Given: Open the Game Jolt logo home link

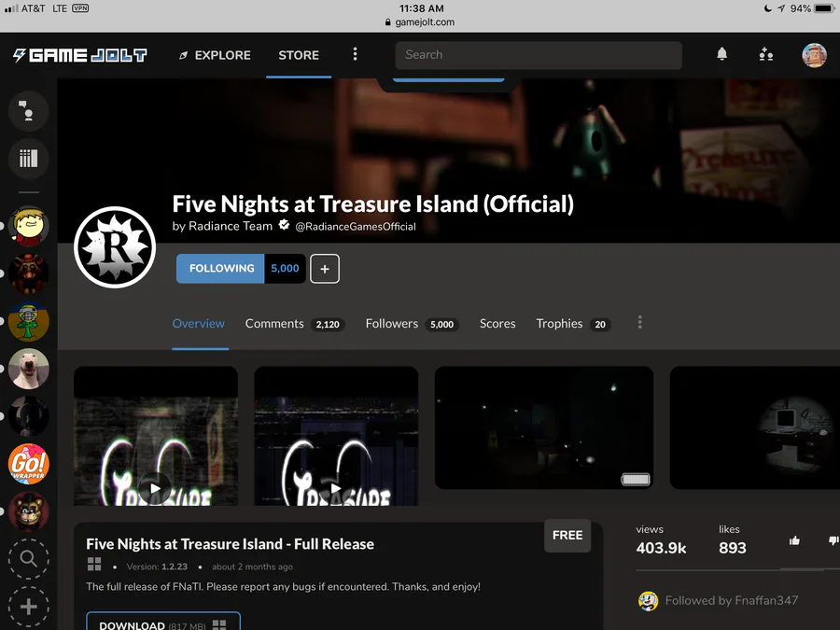Looking at the screenshot, I should (x=80, y=55).
